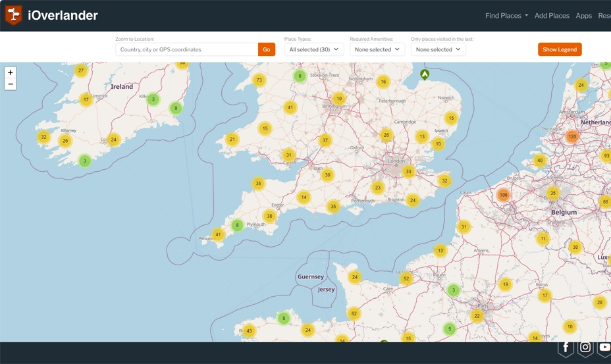Open the orange 106 cluster near Calais
The image size is (611, 364).
(504, 195)
